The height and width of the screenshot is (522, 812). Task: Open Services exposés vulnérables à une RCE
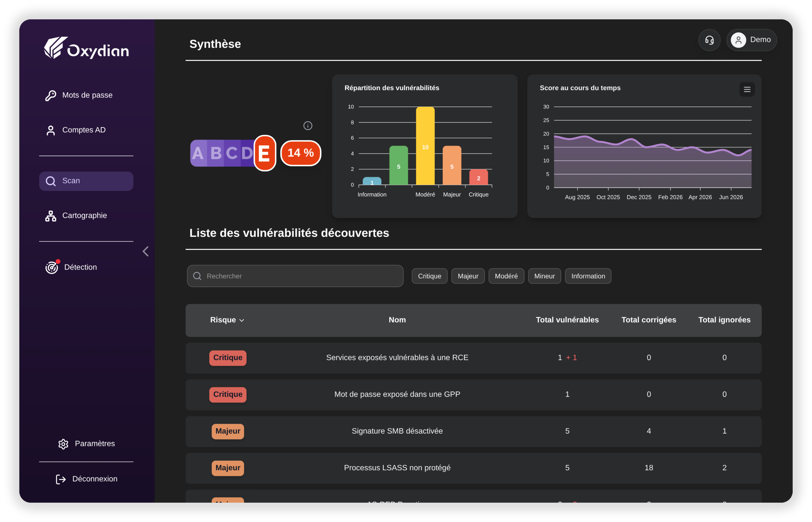[473, 358]
